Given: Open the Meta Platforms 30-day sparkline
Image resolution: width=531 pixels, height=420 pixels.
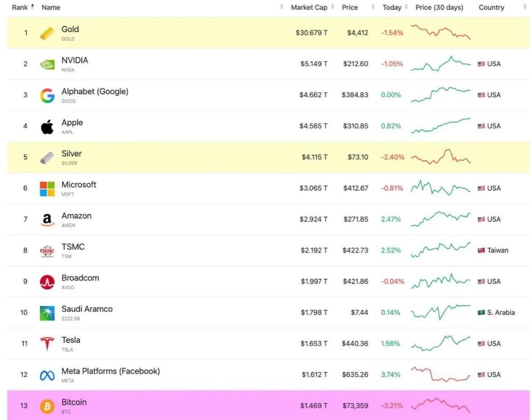Looking at the screenshot, I should [441, 374].
